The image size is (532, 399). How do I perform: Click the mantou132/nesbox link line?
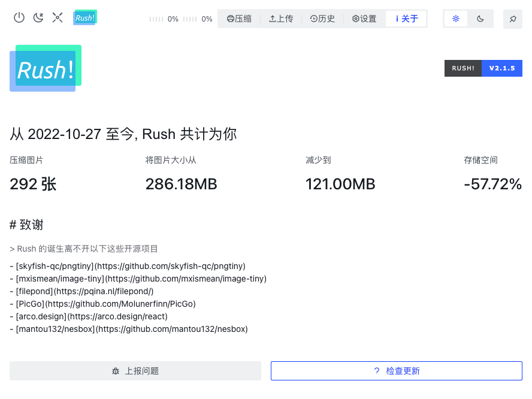click(129, 329)
